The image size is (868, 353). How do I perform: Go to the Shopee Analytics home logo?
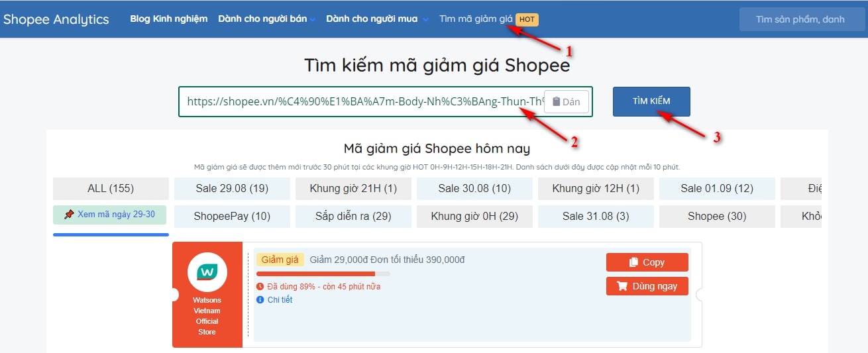click(56, 19)
